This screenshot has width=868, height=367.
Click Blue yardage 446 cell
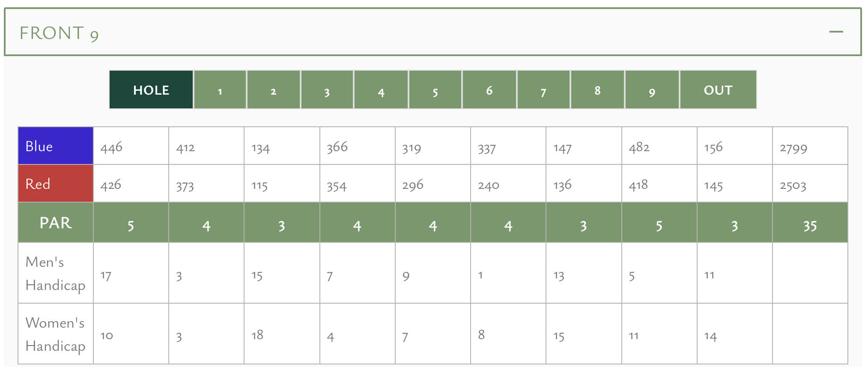coord(131,146)
